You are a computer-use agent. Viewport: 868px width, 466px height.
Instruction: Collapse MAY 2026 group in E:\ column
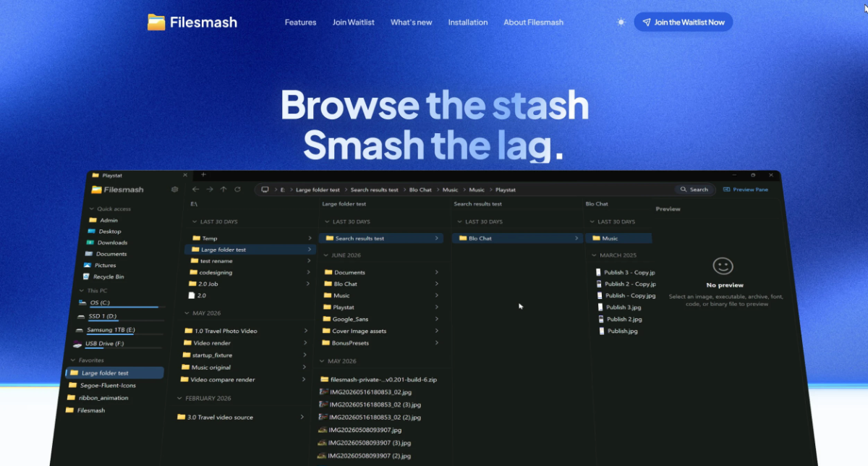click(187, 313)
